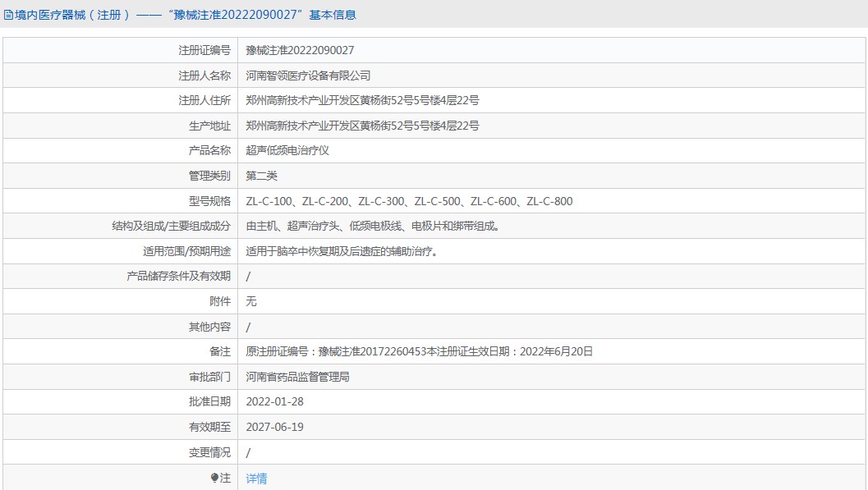The height and width of the screenshot is (490, 868).
Task: Select the 附件 value 无
Action: [x=251, y=301]
